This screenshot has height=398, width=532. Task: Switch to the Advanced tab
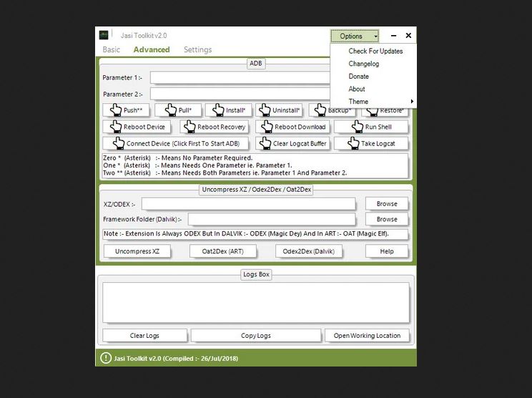coord(152,49)
